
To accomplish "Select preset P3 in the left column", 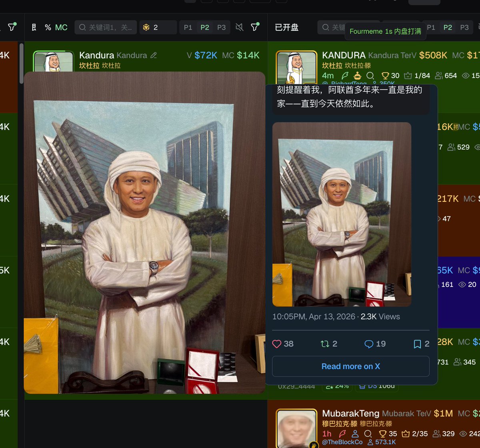I will tap(222, 27).
